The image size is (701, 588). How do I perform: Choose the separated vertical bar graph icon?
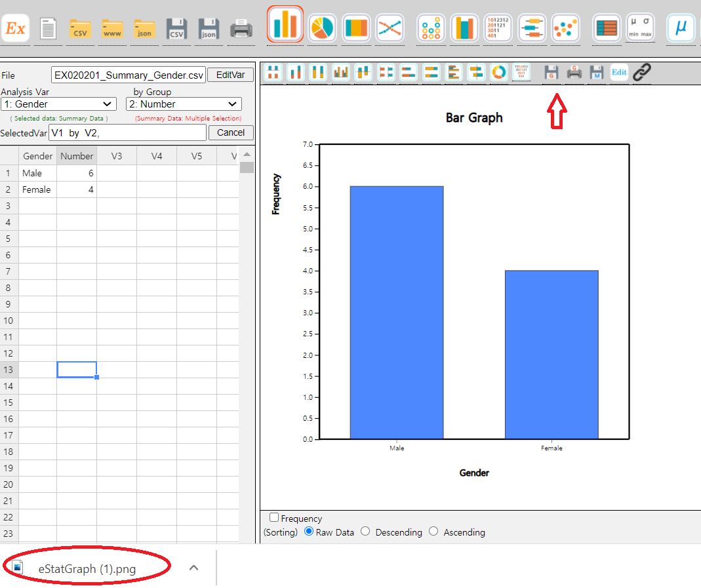point(273,72)
